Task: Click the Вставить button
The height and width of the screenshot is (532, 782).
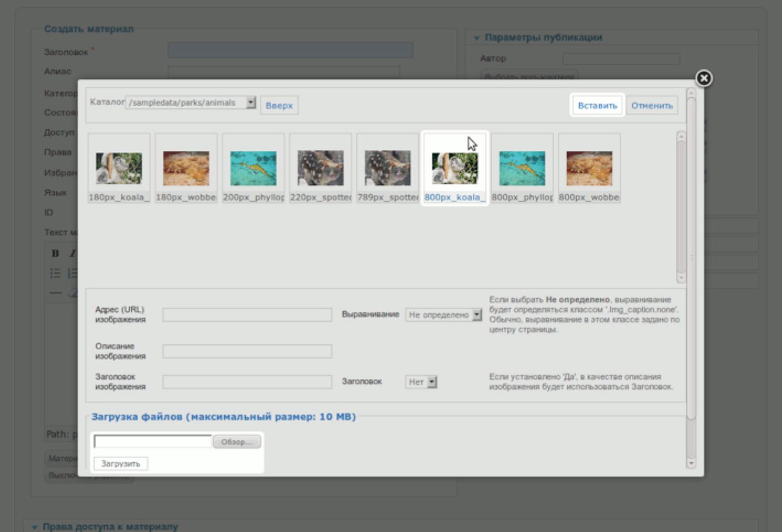Action: coord(597,106)
